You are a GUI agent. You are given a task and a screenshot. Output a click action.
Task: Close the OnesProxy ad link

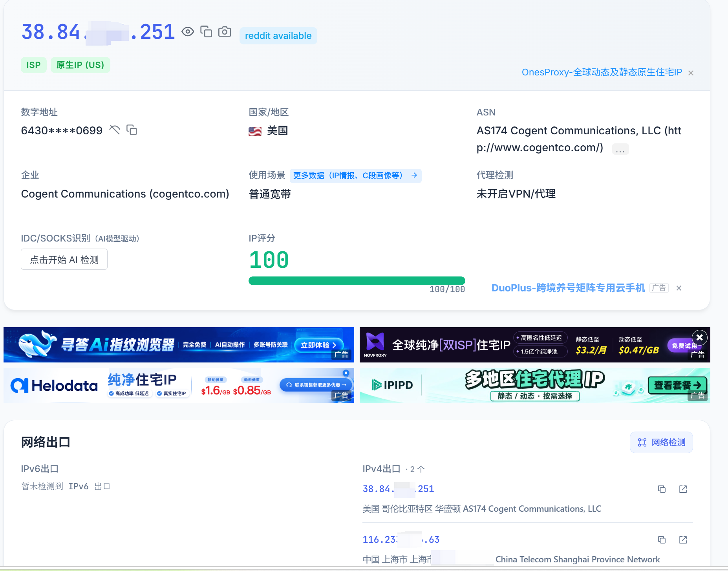(691, 73)
